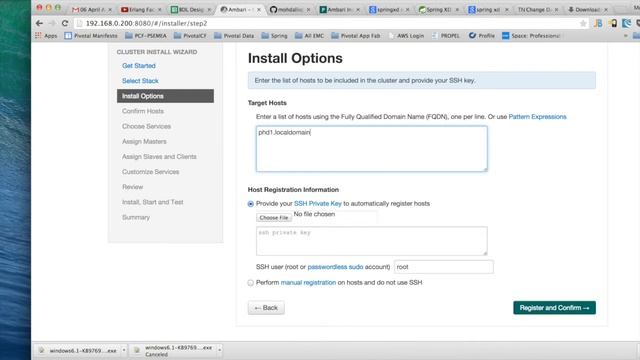Open the Pivotal App Fab bookmark folder

pyautogui.click(x=356, y=36)
